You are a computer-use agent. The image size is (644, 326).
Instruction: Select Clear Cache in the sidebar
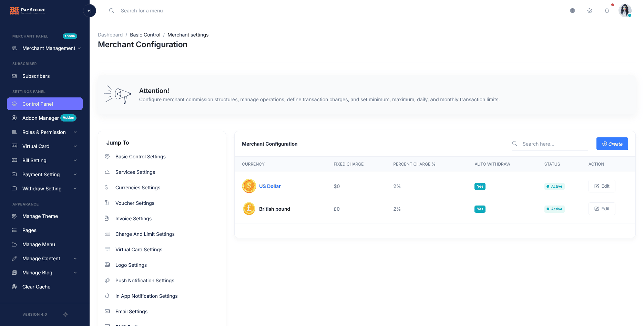tap(36, 286)
